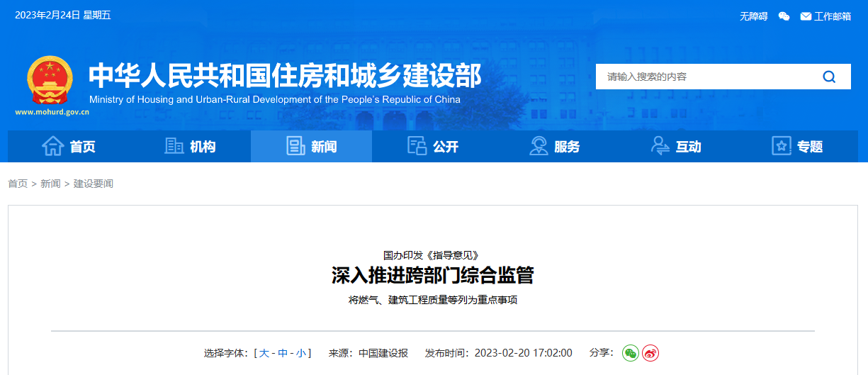Image resolution: width=868 pixels, height=375 pixels.
Task: Click the 无障碍 accessibility link
Action: tap(753, 16)
